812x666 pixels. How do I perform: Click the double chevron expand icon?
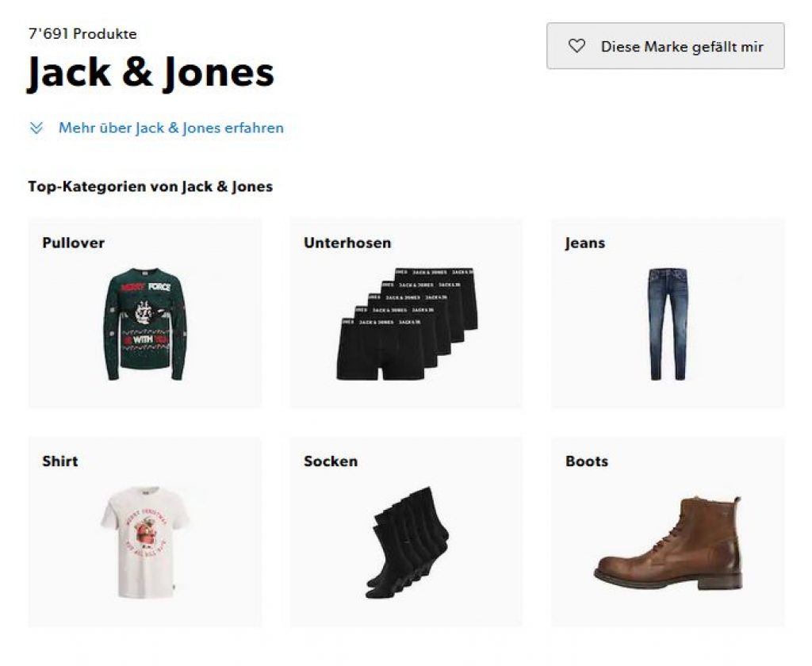(x=36, y=128)
